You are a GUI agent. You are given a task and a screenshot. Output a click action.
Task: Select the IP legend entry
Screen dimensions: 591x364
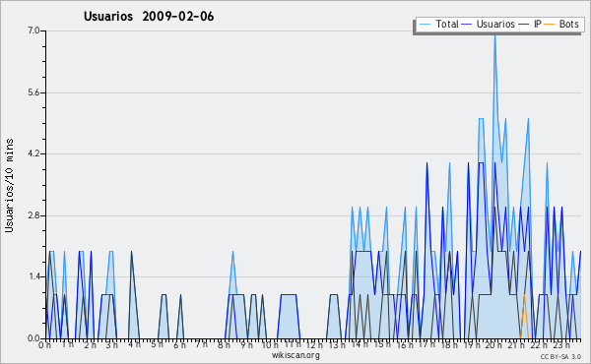530,24
